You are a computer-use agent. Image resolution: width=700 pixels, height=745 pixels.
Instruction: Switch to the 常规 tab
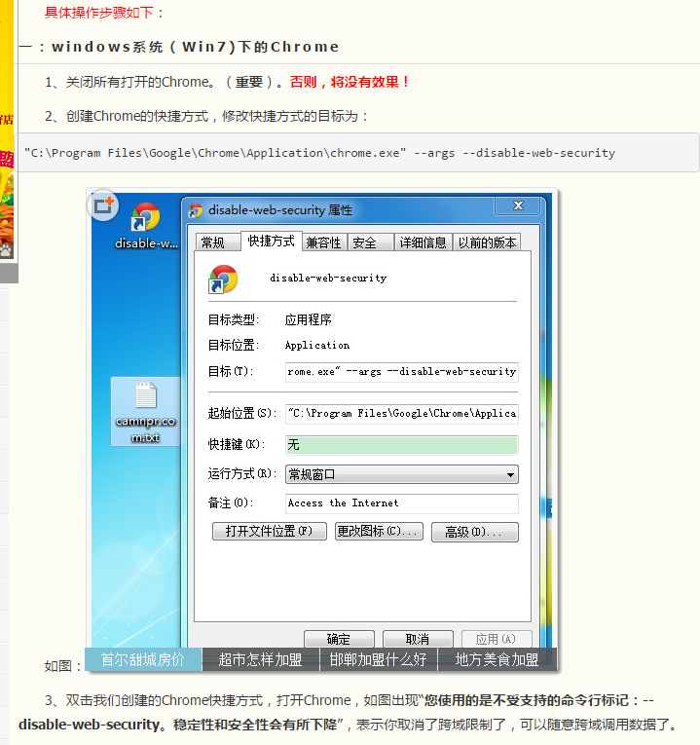pos(217,242)
